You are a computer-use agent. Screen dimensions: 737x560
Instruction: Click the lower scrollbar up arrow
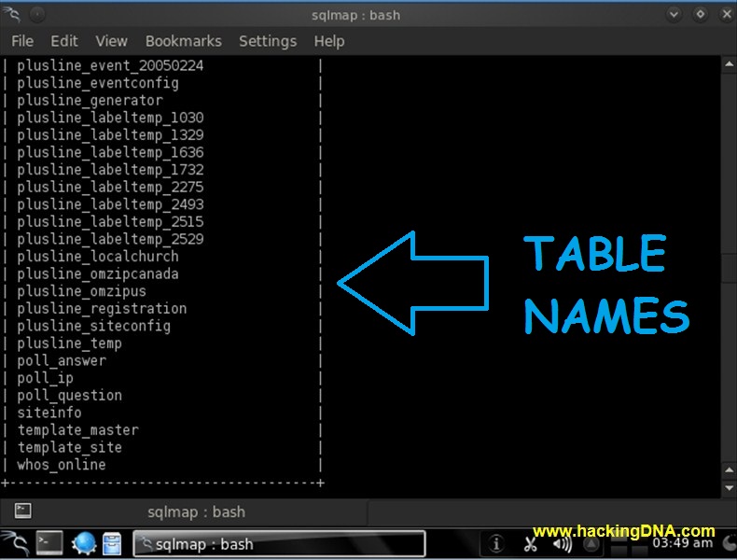pyautogui.click(x=729, y=470)
